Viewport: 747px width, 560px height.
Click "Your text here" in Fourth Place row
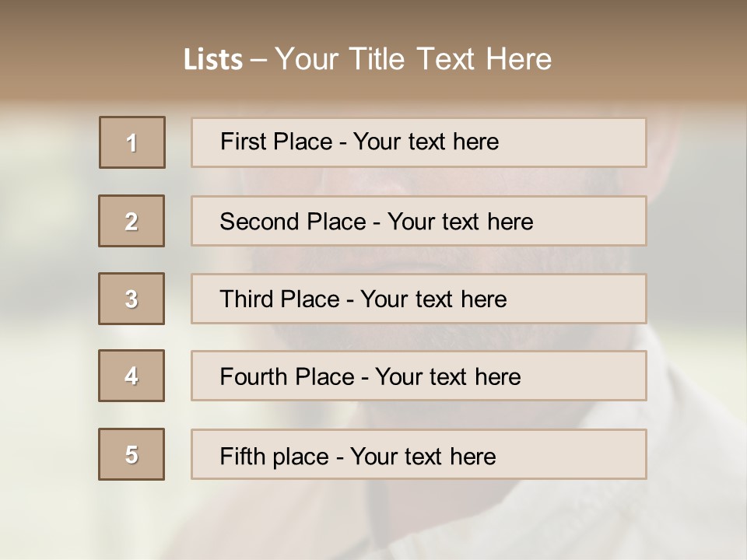(x=447, y=377)
